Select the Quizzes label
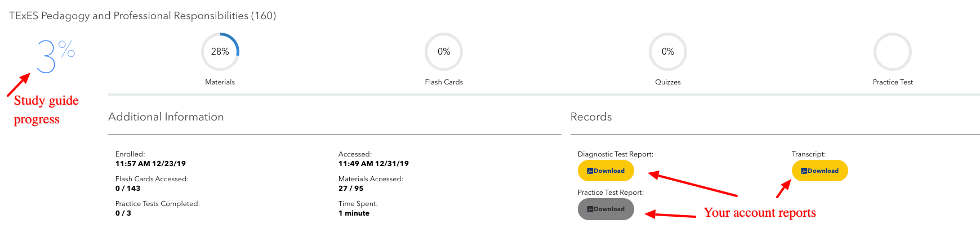The height and width of the screenshot is (228, 980). point(668,82)
